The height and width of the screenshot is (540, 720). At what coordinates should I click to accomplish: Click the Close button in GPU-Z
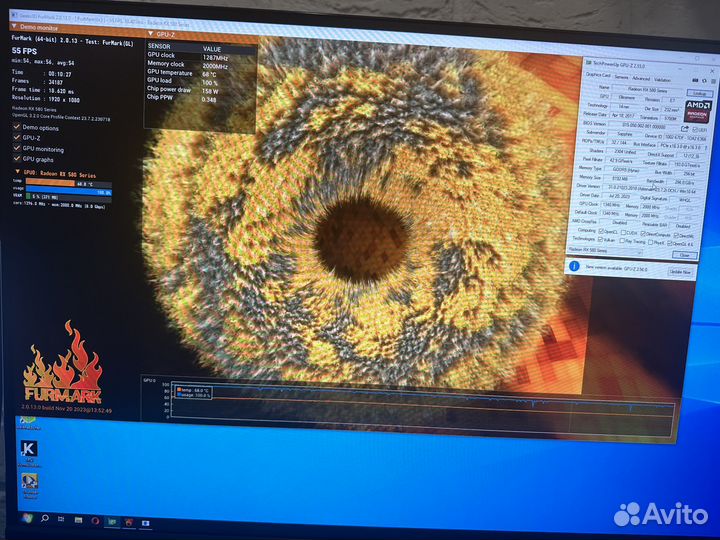(x=684, y=255)
